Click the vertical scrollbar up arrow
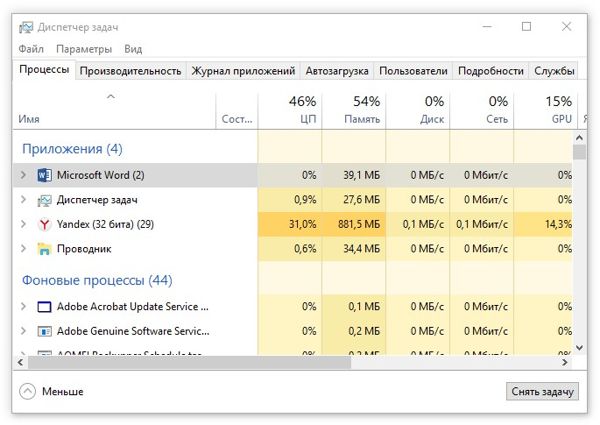The image size is (600, 425). pos(579,138)
